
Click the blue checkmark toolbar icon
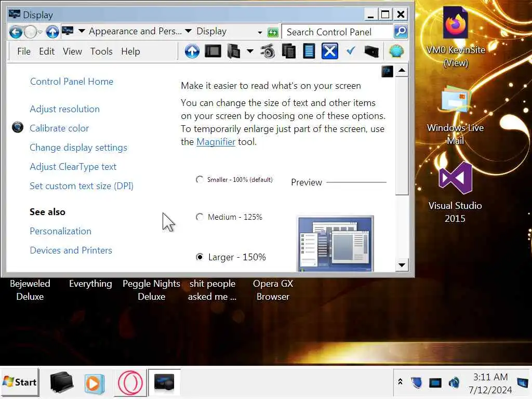[x=351, y=51]
